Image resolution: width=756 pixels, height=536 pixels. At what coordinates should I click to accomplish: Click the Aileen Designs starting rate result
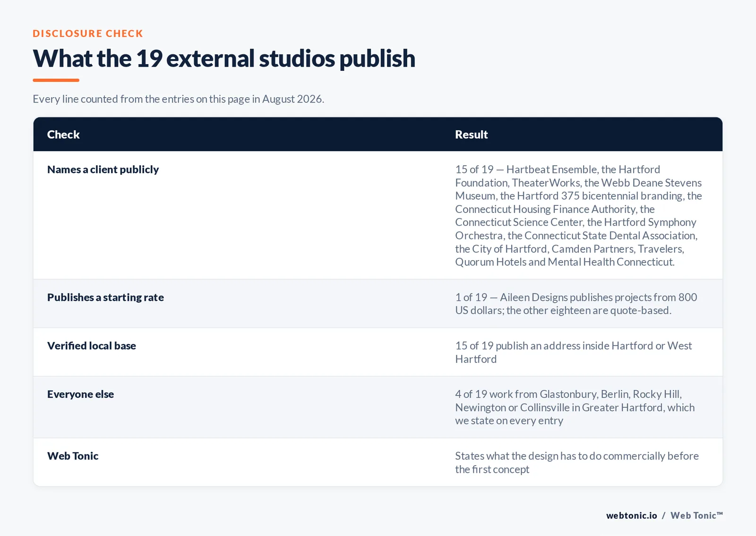[x=576, y=304]
